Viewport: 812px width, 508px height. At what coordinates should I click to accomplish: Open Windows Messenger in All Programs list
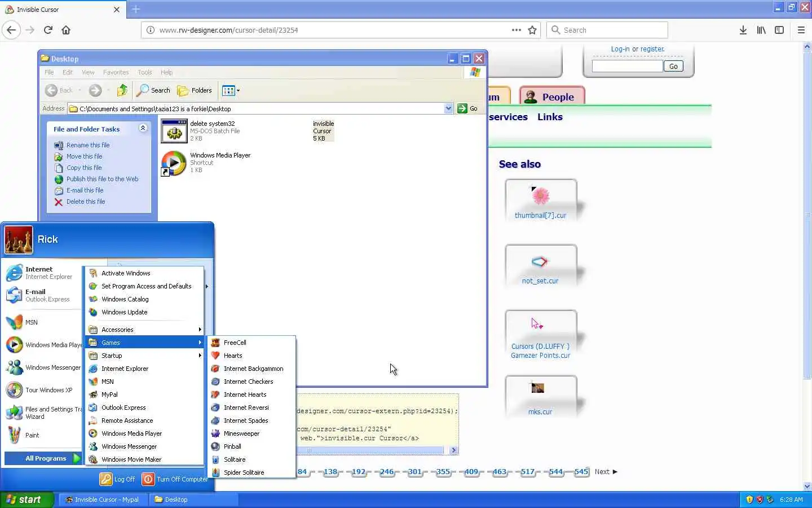pos(144,446)
